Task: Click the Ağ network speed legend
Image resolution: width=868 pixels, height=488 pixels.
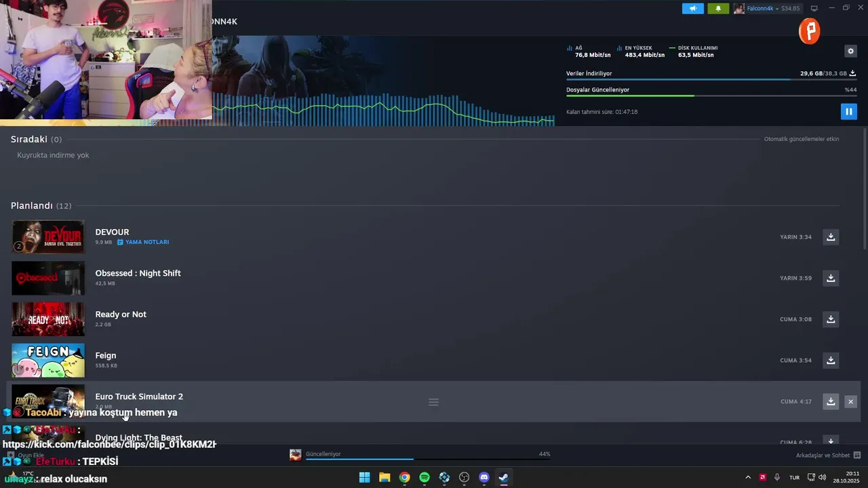Action: 588,52
